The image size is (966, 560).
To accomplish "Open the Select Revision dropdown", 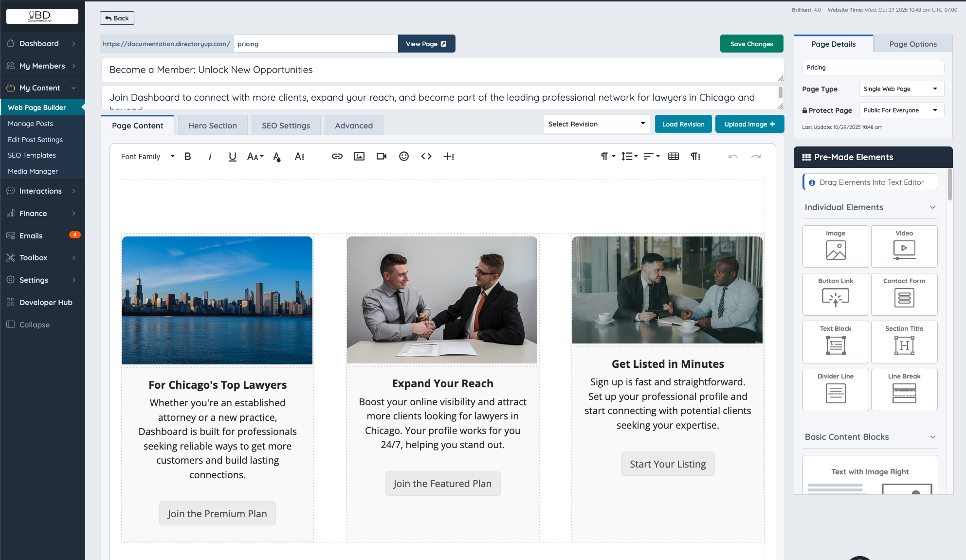I will pyautogui.click(x=596, y=124).
